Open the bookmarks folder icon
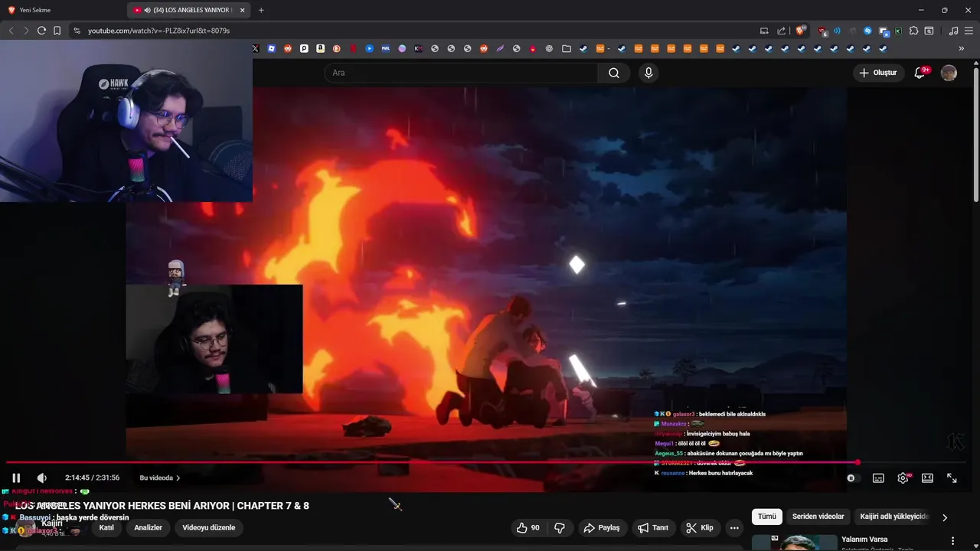980x551 pixels. (x=567, y=48)
